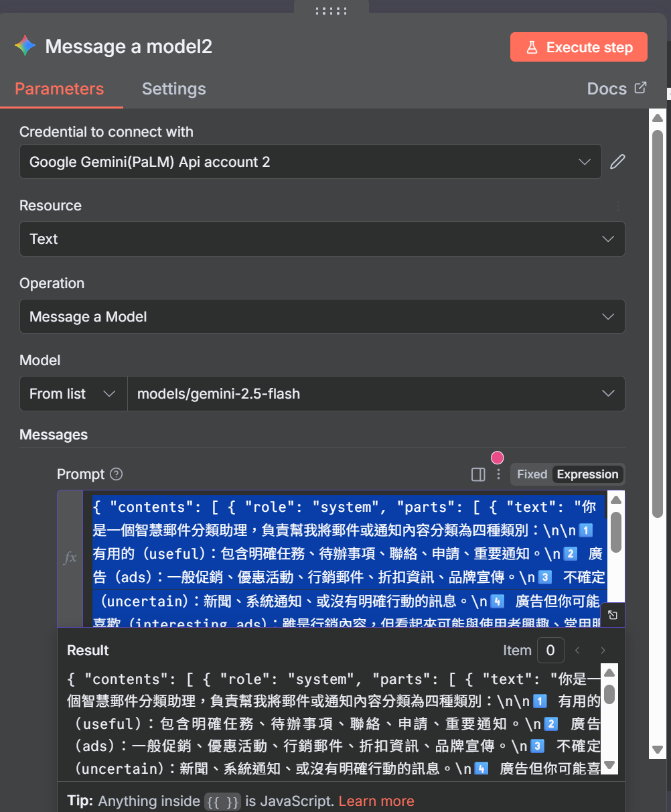Click the Result panel scrollbar up arrow
Image resolution: width=671 pixels, height=812 pixels.
pos(609,673)
